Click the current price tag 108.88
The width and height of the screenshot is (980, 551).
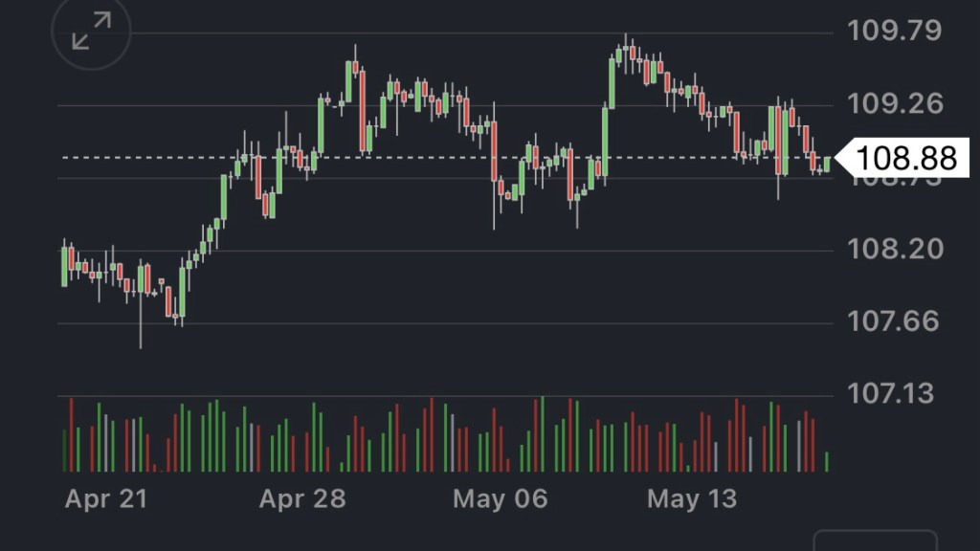[904, 158]
